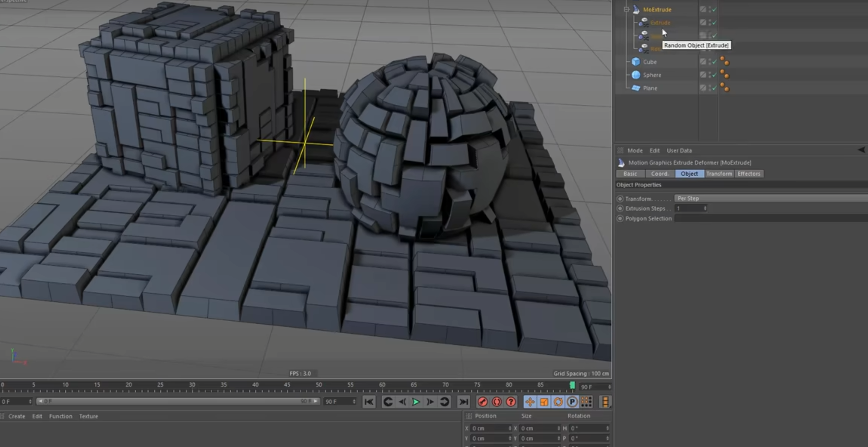Select the Plane's phong tag
Viewport: 868px width, 447px height.
(725, 88)
